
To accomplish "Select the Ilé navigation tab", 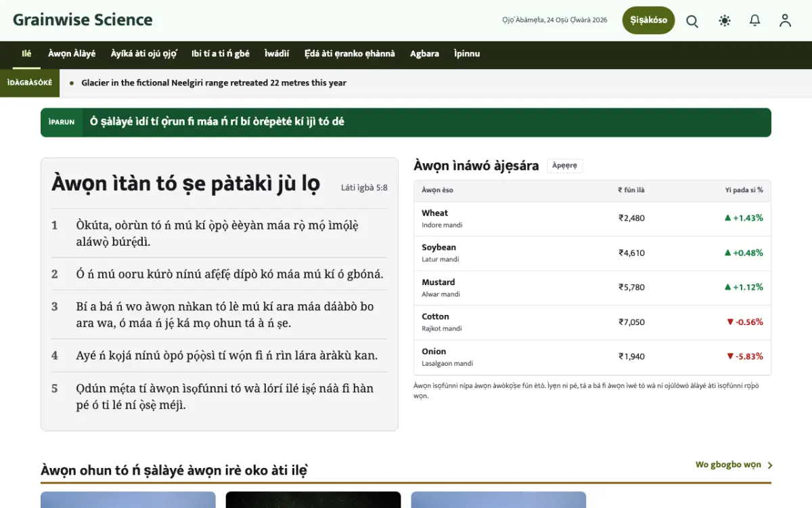I will click(x=26, y=54).
